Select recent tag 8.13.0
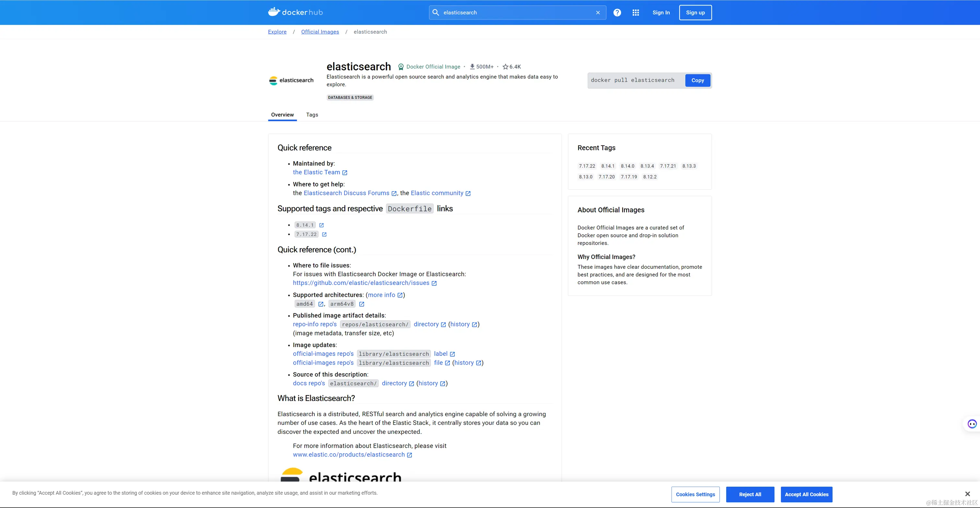 click(x=586, y=177)
